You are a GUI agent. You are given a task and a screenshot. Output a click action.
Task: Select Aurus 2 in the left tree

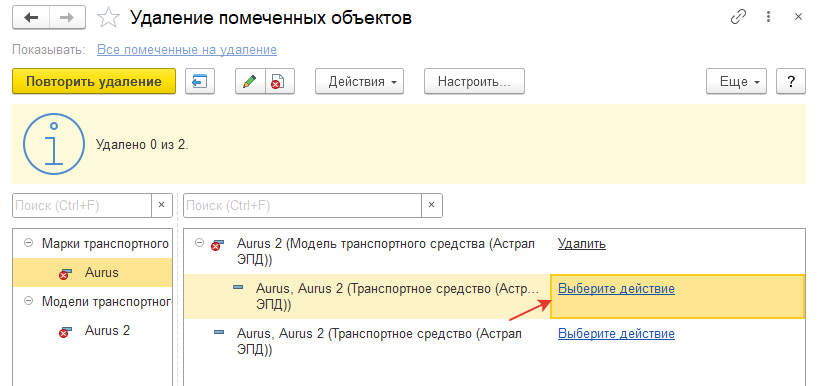point(107,330)
